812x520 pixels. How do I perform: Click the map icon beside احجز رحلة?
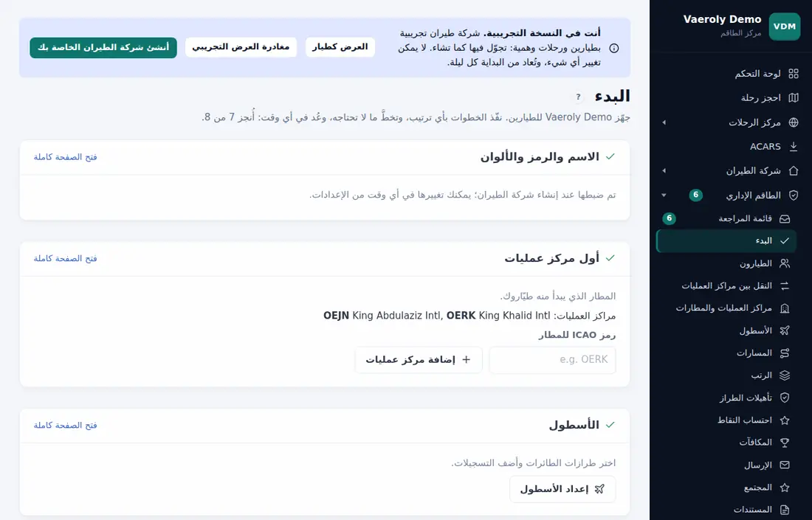[794, 98]
